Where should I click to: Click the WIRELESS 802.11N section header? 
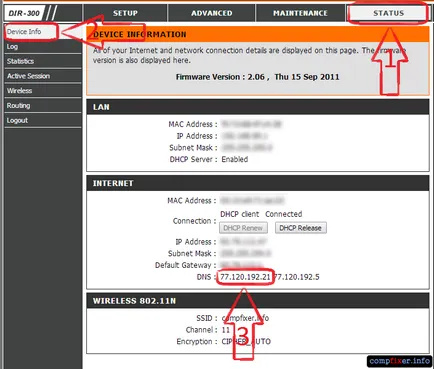[x=258, y=301]
